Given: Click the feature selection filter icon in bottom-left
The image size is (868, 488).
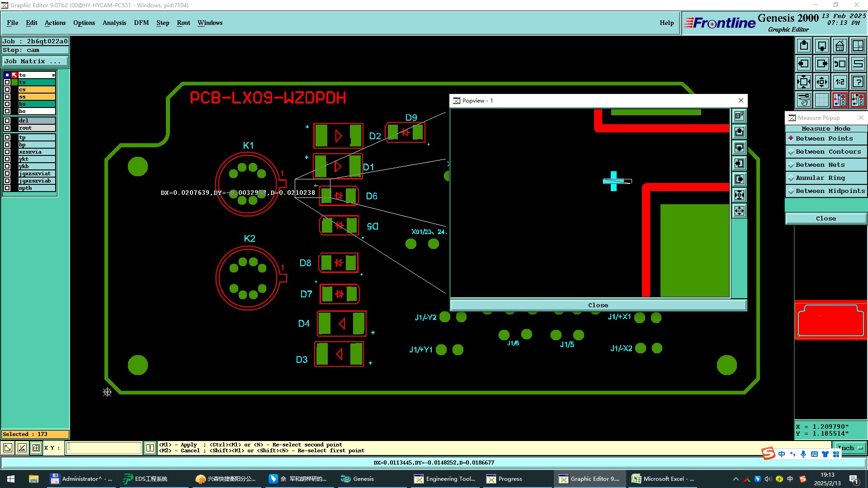Looking at the screenshot, I should click(x=8, y=448).
